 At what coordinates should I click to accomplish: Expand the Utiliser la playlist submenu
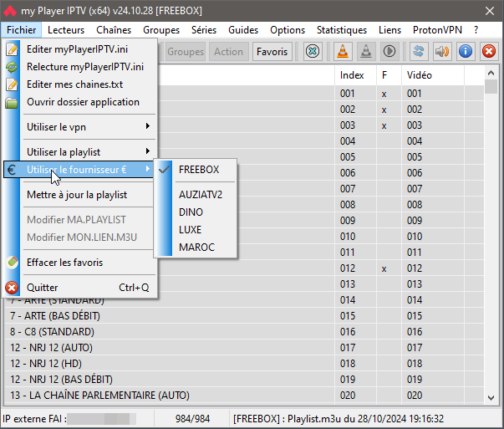(89, 152)
